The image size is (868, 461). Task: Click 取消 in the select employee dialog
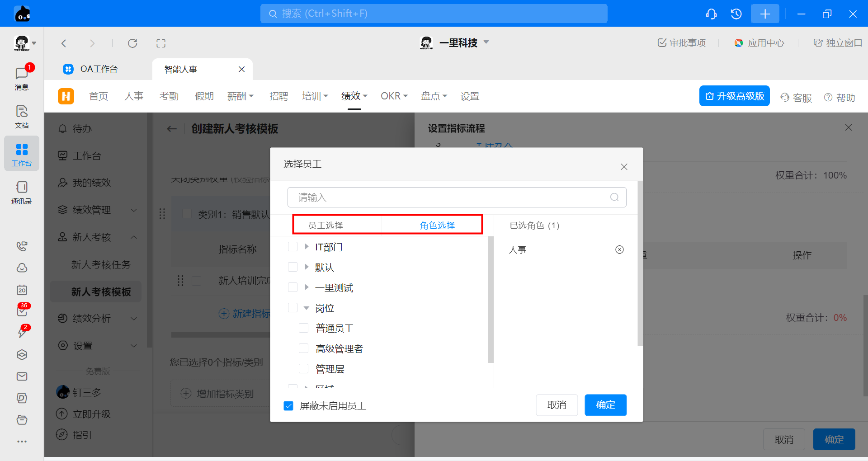click(557, 405)
